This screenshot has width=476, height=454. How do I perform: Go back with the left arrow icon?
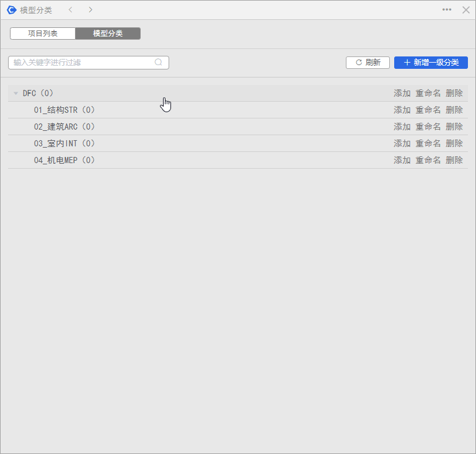click(71, 10)
